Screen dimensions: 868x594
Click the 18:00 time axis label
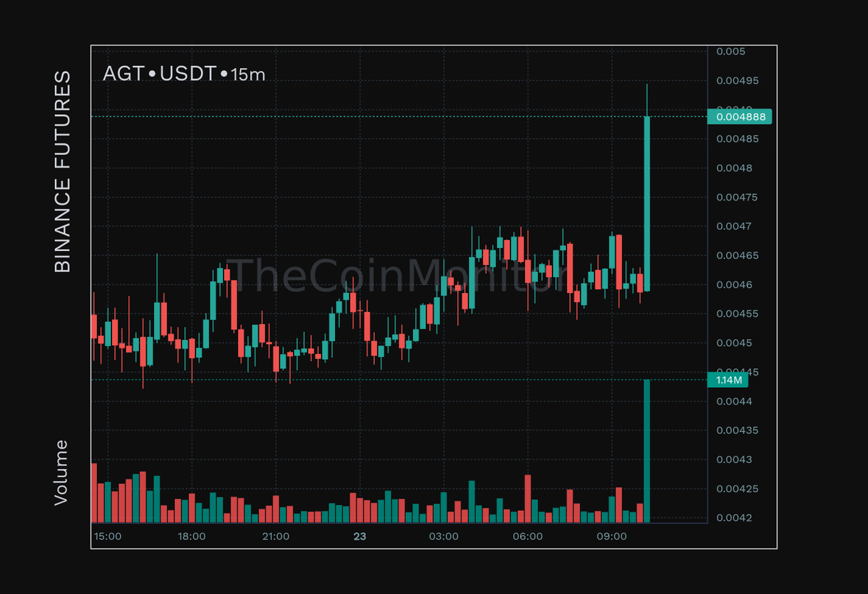192,536
